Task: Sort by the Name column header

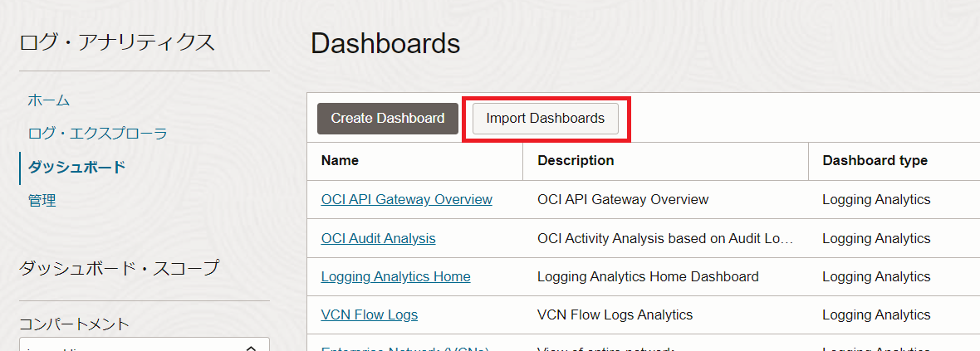Action: click(x=340, y=160)
